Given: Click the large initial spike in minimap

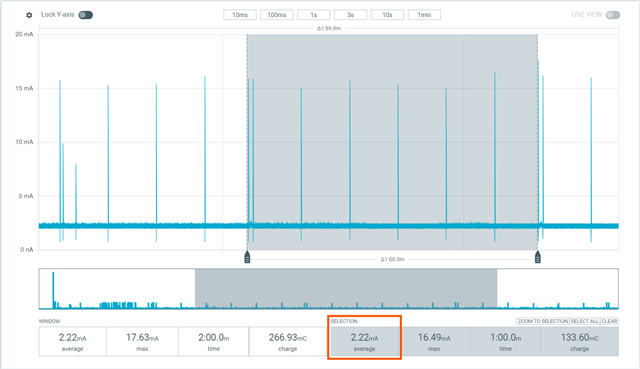Looking at the screenshot, I should 53,290.
